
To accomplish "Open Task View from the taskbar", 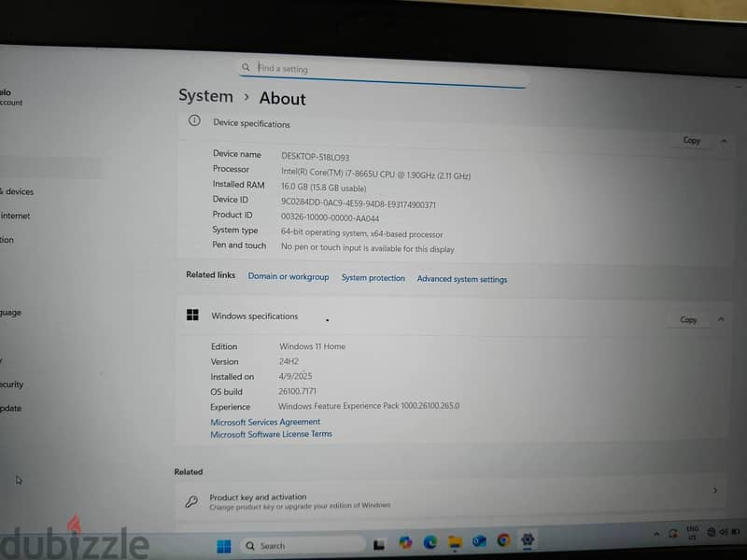I will [379, 544].
